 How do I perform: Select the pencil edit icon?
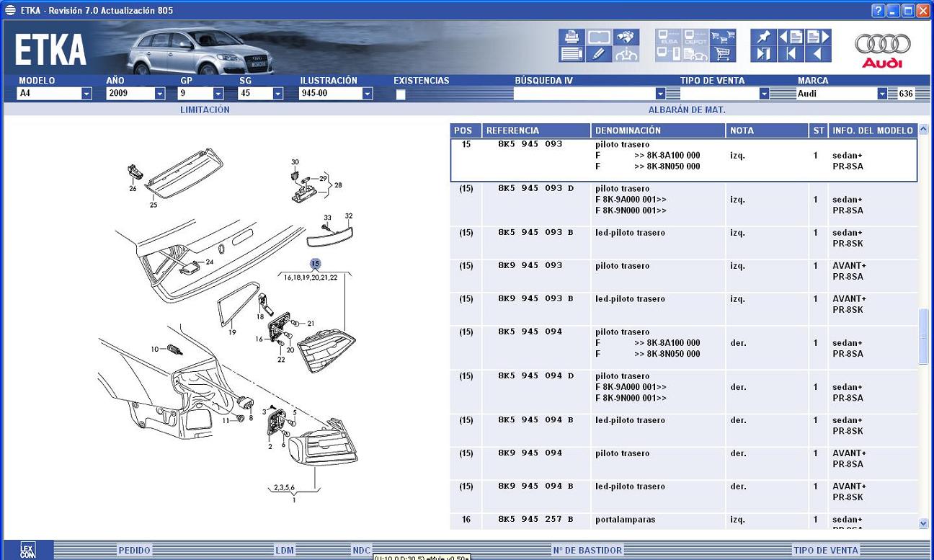coord(599,54)
